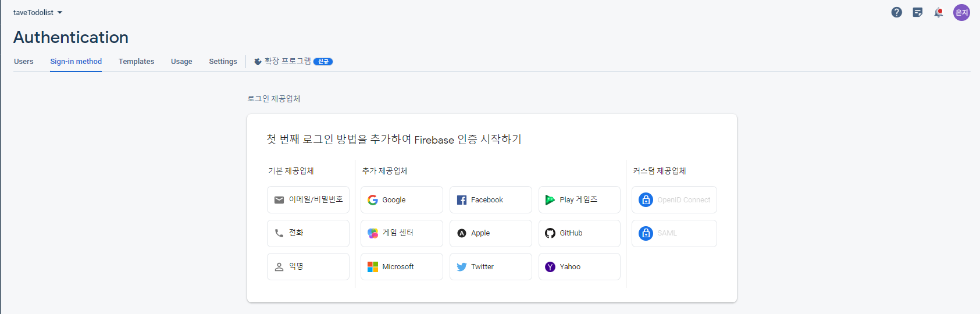Image resolution: width=980 pixels, height=314 pixels.
Task: Choose the Facebook sign-in provider
Action: 491,200
